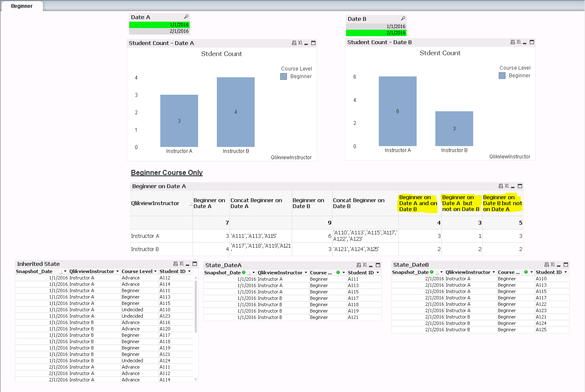Select Instructor B bar in Date A chart

[x=236, y=112]
